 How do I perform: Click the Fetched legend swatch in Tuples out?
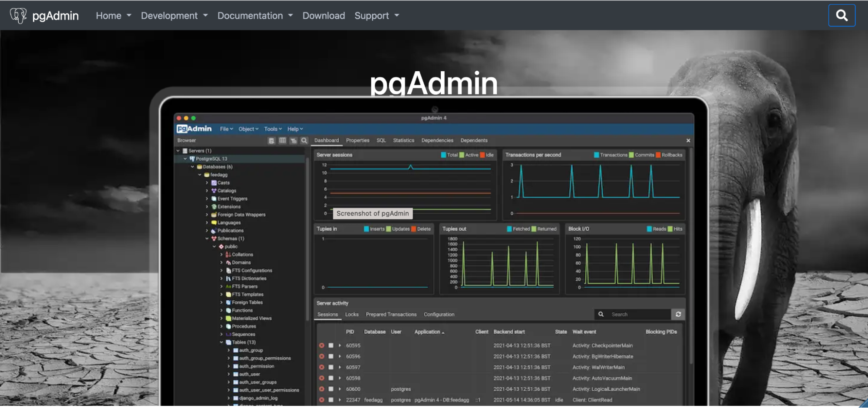tap(509, 229)
